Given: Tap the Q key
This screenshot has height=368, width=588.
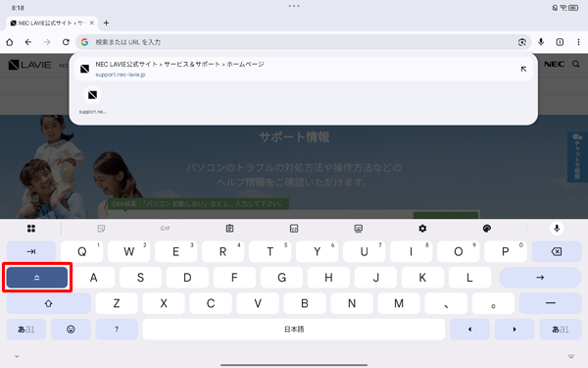Looking at the screenshot, I should 81,251.
